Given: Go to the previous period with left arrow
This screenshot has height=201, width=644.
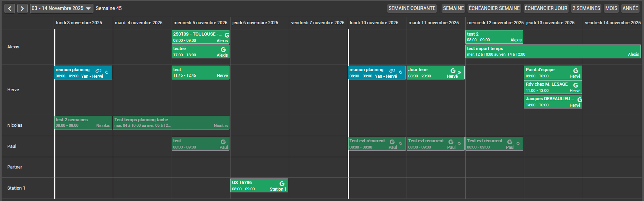Looking at the screenshot, I should point(10,8).
